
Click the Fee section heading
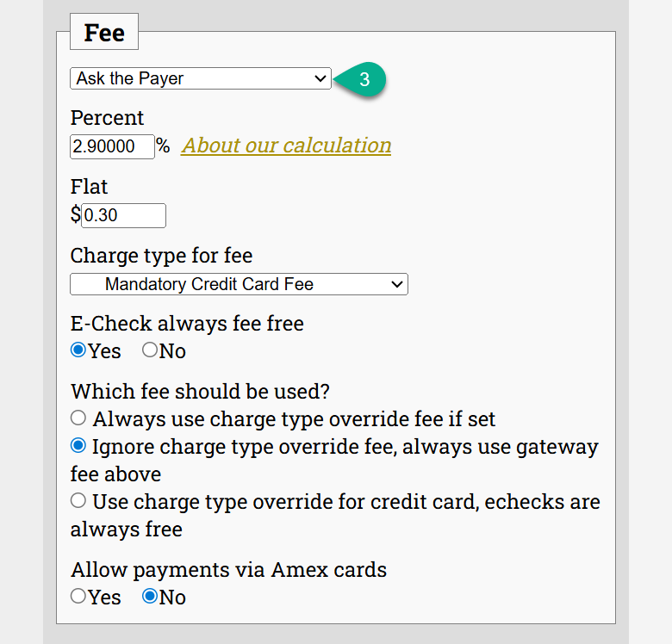(x=104, y=33)
